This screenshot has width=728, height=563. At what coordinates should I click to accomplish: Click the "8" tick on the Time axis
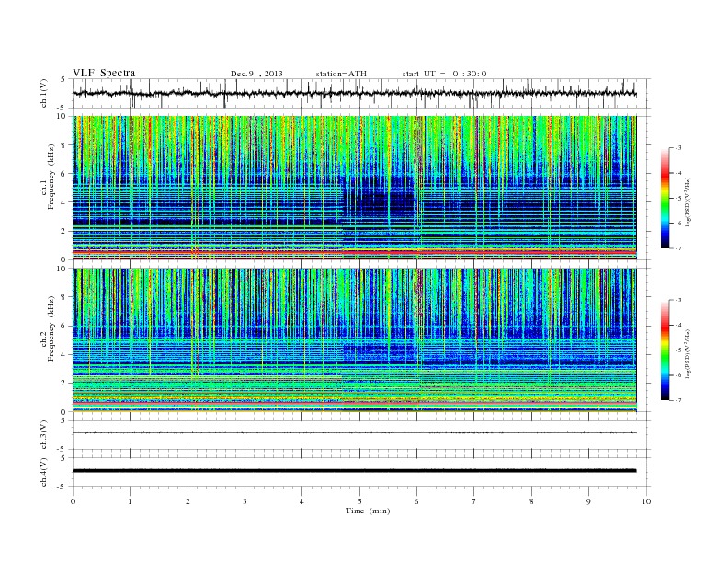point(531,501)
